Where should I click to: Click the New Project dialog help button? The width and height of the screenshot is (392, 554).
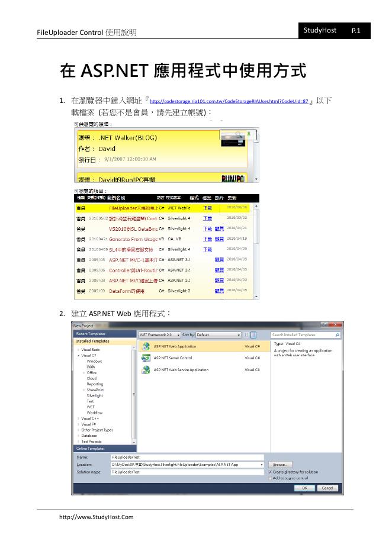click(324, 325)
